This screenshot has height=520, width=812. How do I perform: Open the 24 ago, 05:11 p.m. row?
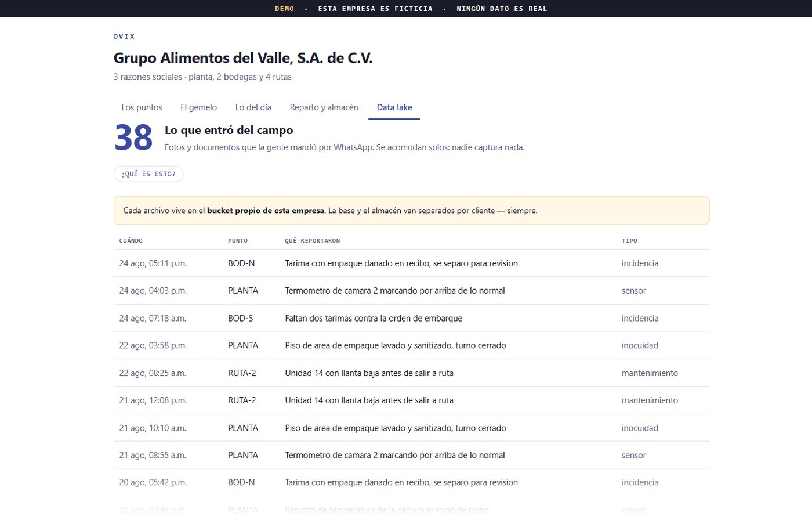pos(412,263)
